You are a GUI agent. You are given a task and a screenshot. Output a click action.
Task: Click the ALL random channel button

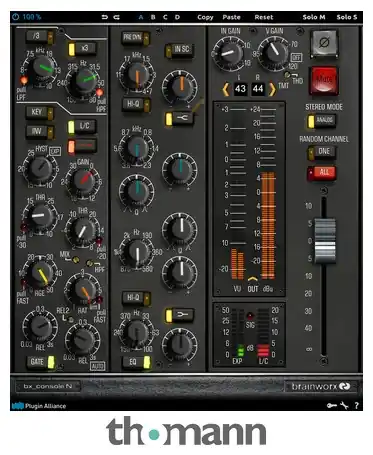tap(321, 172)
